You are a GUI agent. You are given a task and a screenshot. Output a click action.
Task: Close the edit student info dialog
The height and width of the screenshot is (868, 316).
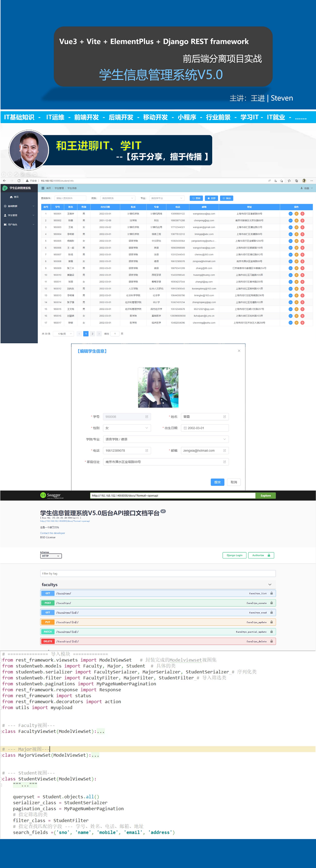[x=239, y=351]
